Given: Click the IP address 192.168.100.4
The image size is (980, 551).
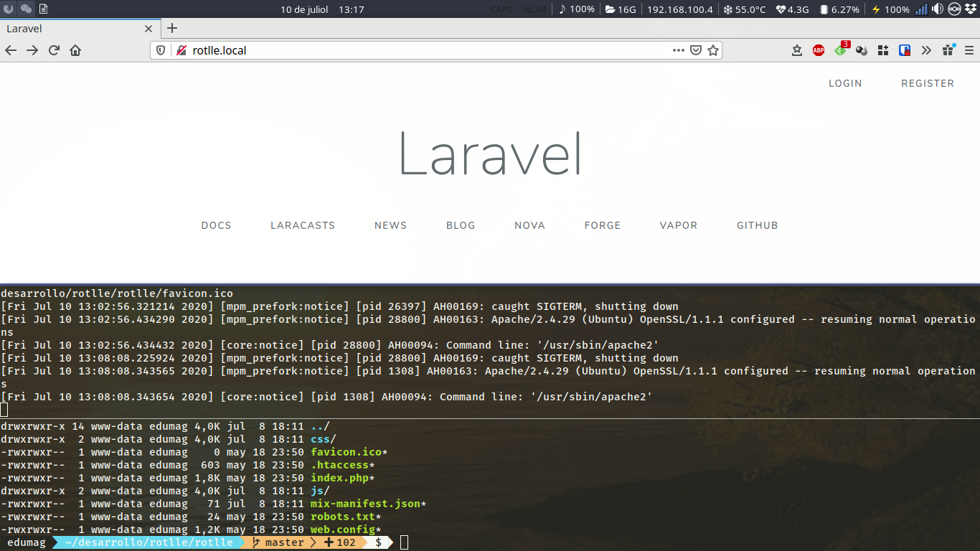Looking at the screenshot, I should [680, 9].
